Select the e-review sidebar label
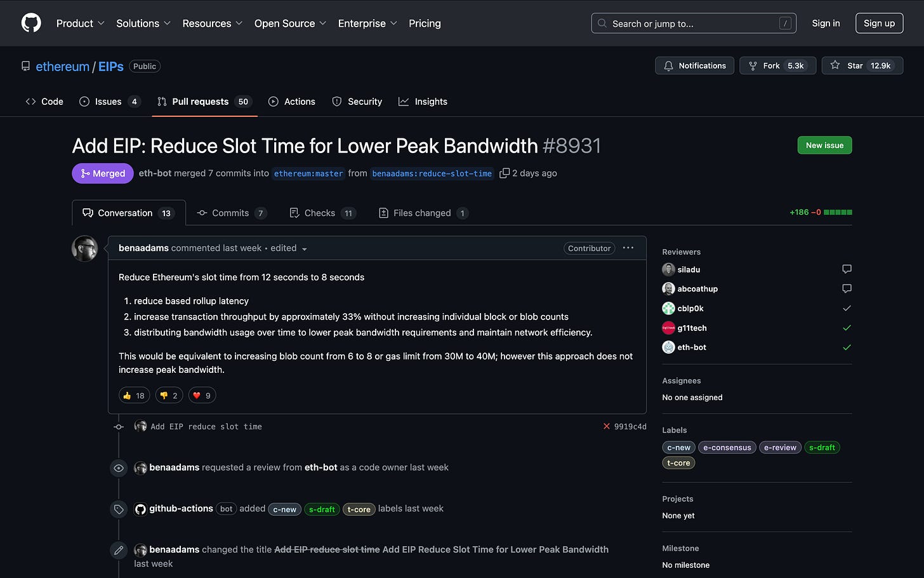The image size is (924, 578). (780, 448)
